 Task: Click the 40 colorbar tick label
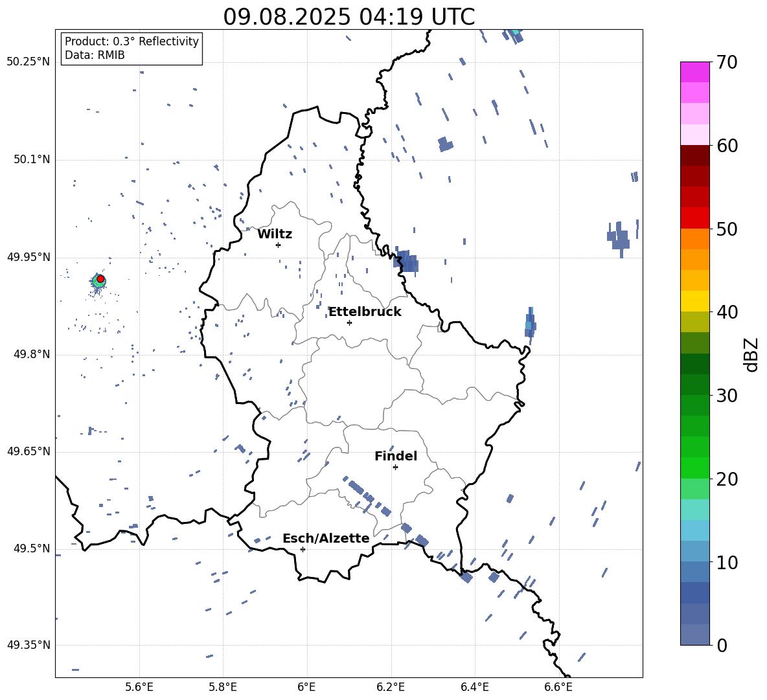(x=727, y=312)
